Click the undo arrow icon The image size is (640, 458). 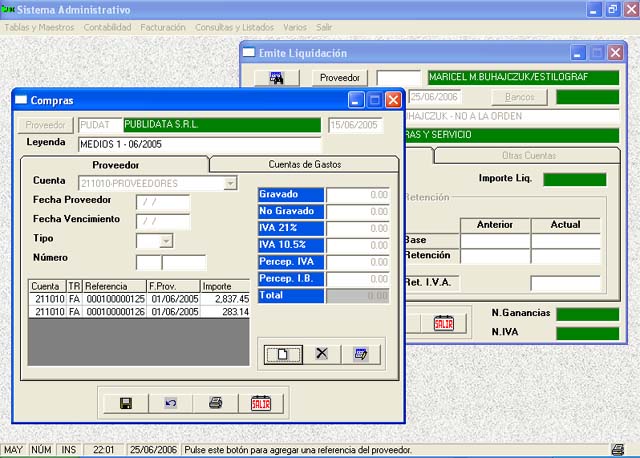[x=170, y=403]
